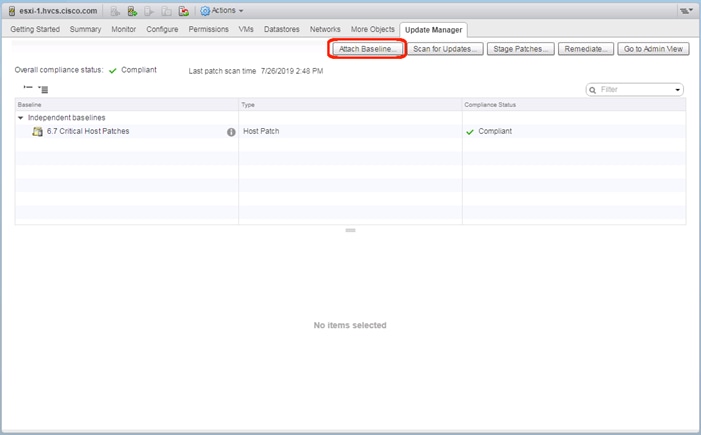Click the info icon on 6.7 Critical Host Patches row

click(231, 132)
